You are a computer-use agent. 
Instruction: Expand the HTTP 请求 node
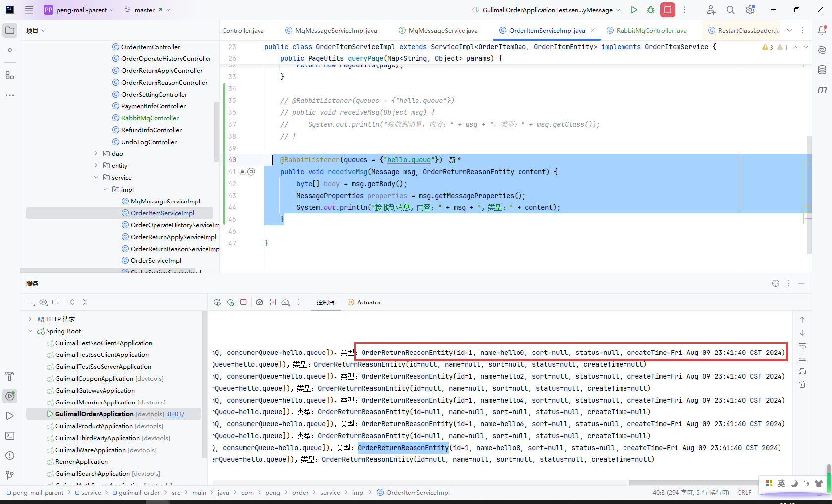click(30, 319)
